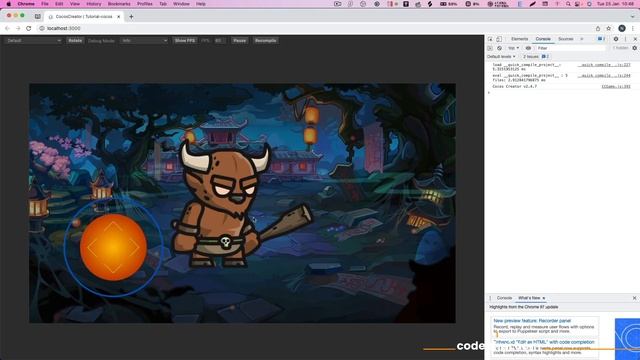Click the 'Cocos Creator v2.4.7' console message
Screen dimensions: 640x360
click(514, 87)
